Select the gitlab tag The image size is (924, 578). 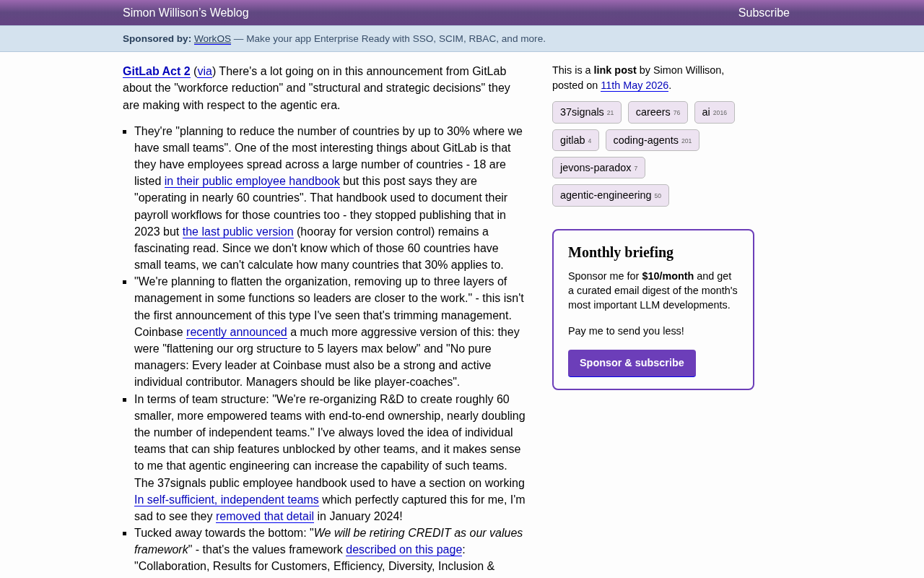[575, 140]
